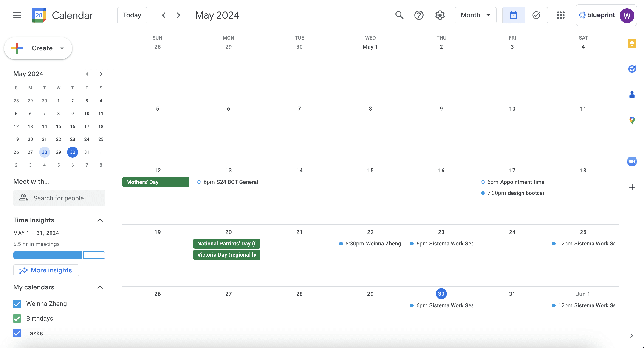644x348 pixels.
Task: Collapse the My calendars section
Action: tap(100, 287)
